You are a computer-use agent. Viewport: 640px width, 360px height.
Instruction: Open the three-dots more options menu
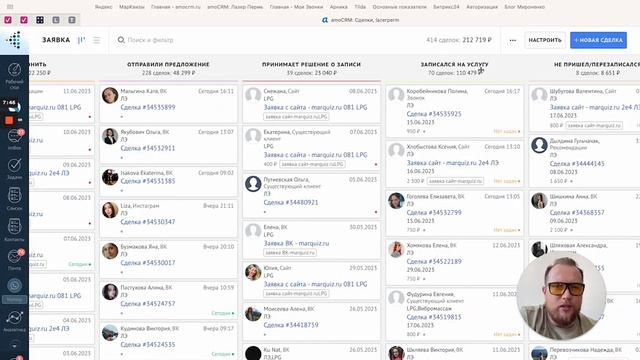pyautogui.click(x=513, y=40)
